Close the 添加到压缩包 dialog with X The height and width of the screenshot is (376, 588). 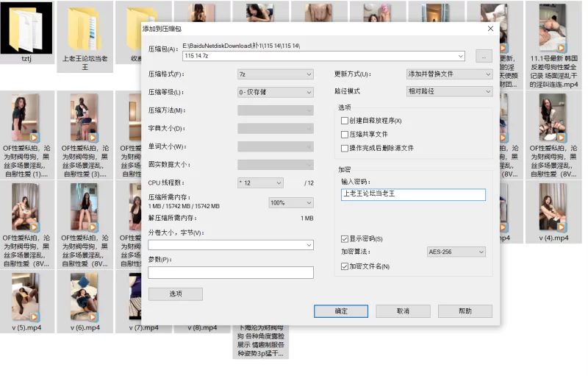tap(490, 28)
